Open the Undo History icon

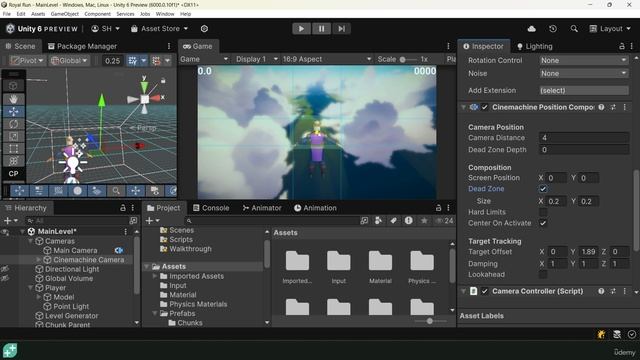553,29
